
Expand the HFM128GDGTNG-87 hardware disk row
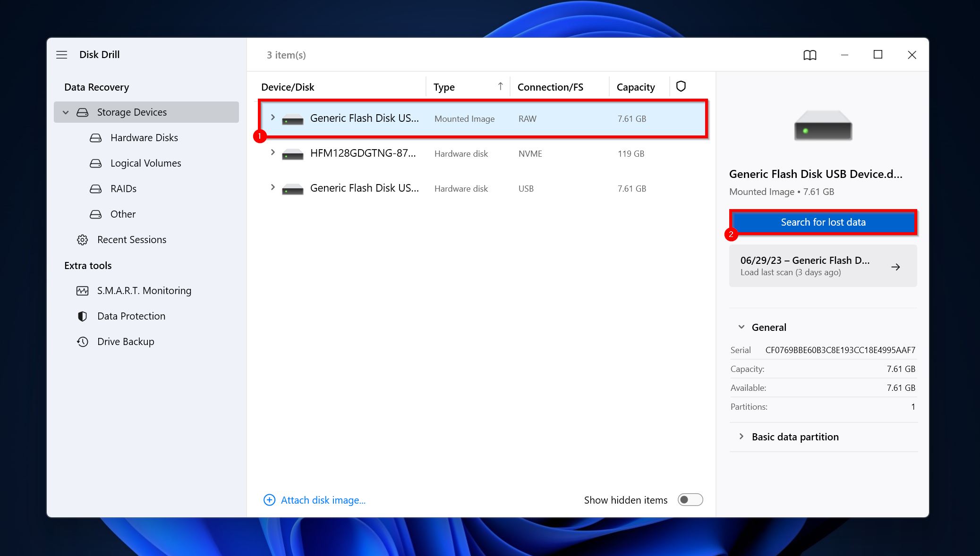[x=272, y=152]
